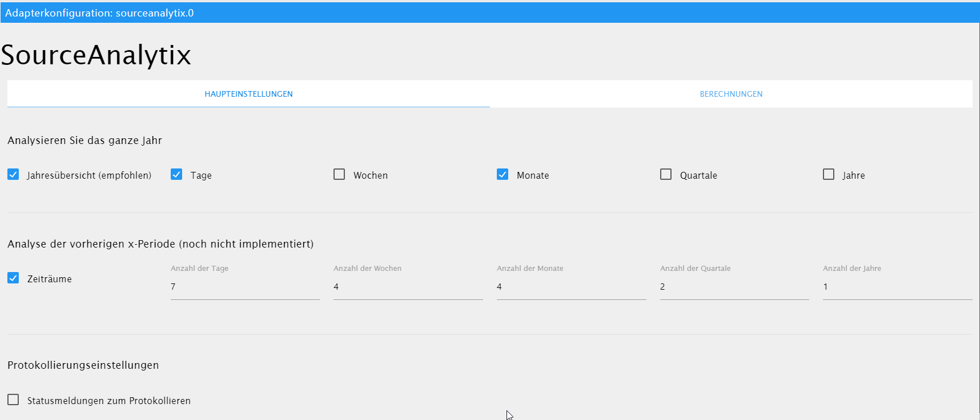
Task: Click the SourceAnalytix heading
Action: (96, 55)
